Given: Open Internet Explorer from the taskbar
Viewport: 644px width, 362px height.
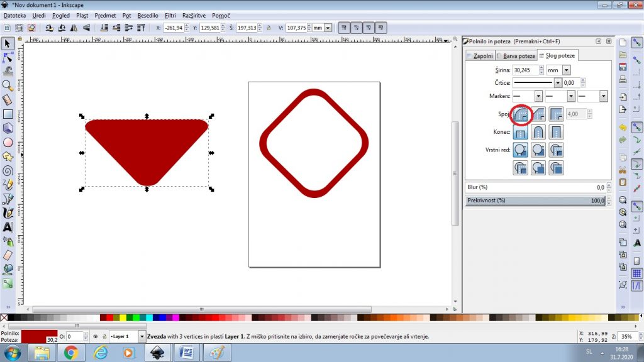Looking at the screenshot, I should [x=100, y=353].
